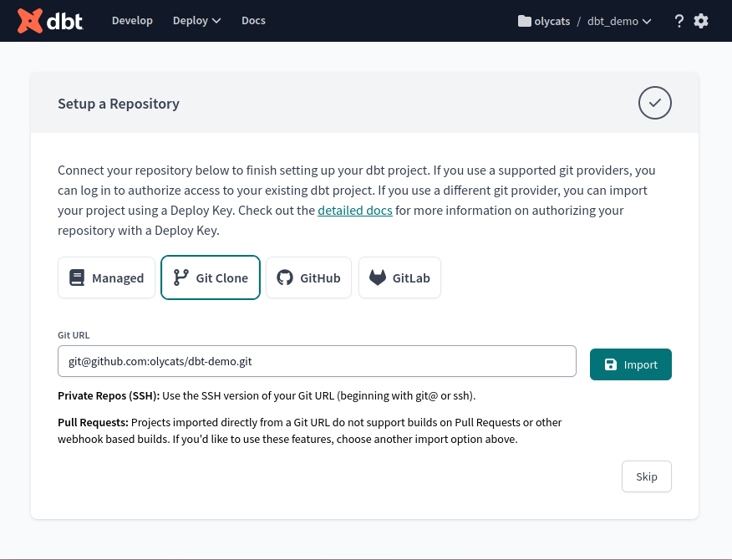Click the GitLab fox icon
732x560 pixels.
pos(378,277)
